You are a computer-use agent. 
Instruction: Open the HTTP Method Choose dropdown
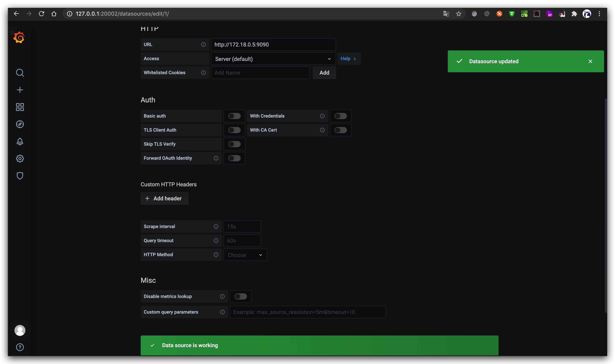coord(245,255)
